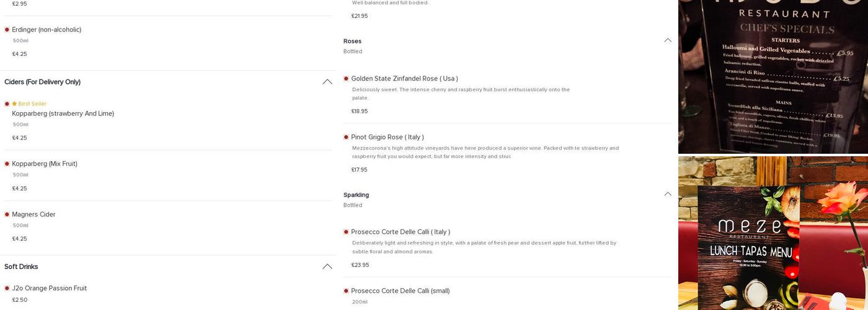Collapse the Soft Drinks section arrow

pyautogui.click(x=327, y=267)
